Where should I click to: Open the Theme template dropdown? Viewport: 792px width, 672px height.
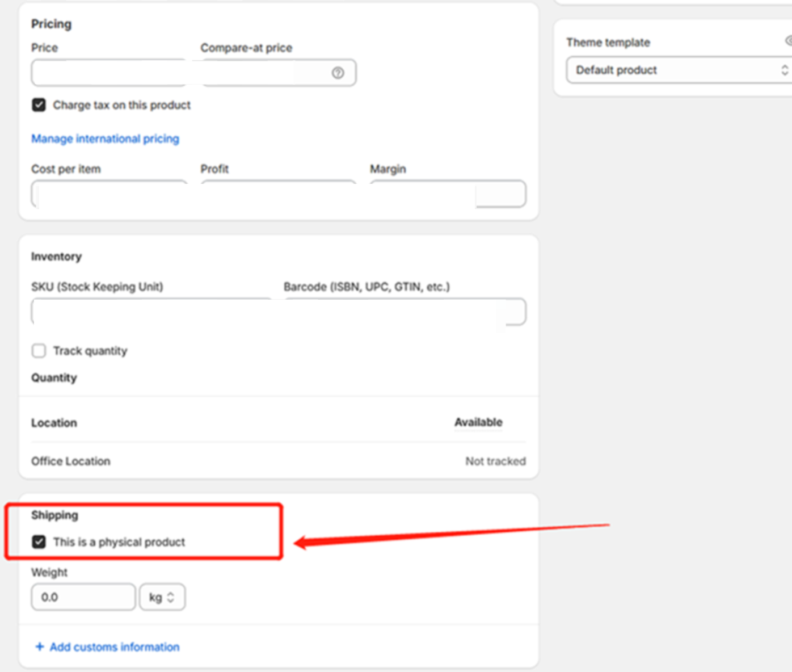click(679, 70)
